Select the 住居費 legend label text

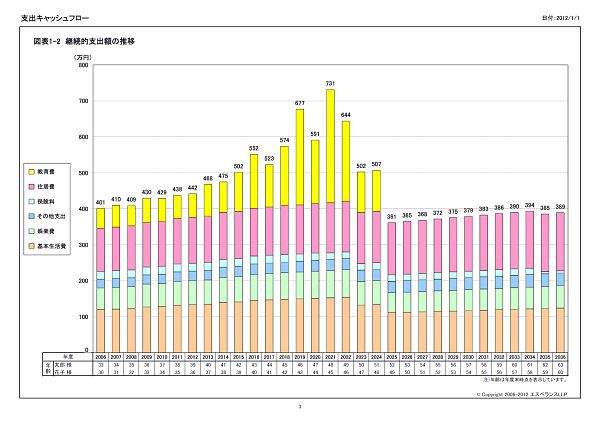(x=46, y=187)
